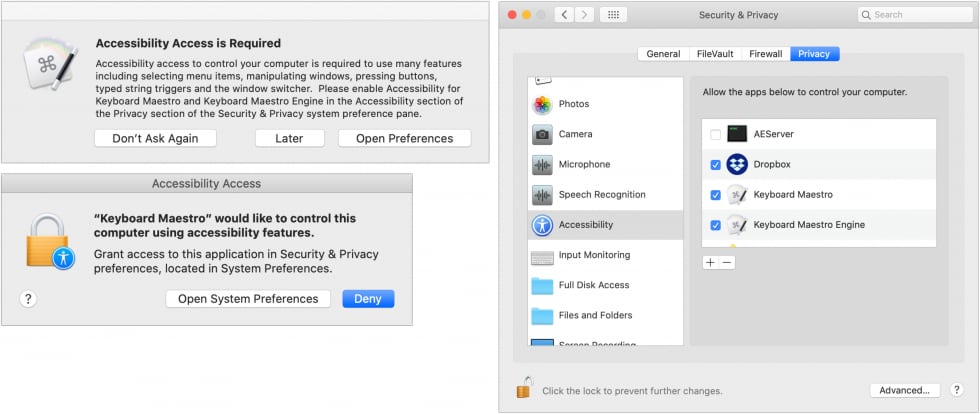Uncheck the Dropbox checkbox
This screenshot has height=414, width=980.
(x=714, y=165)
